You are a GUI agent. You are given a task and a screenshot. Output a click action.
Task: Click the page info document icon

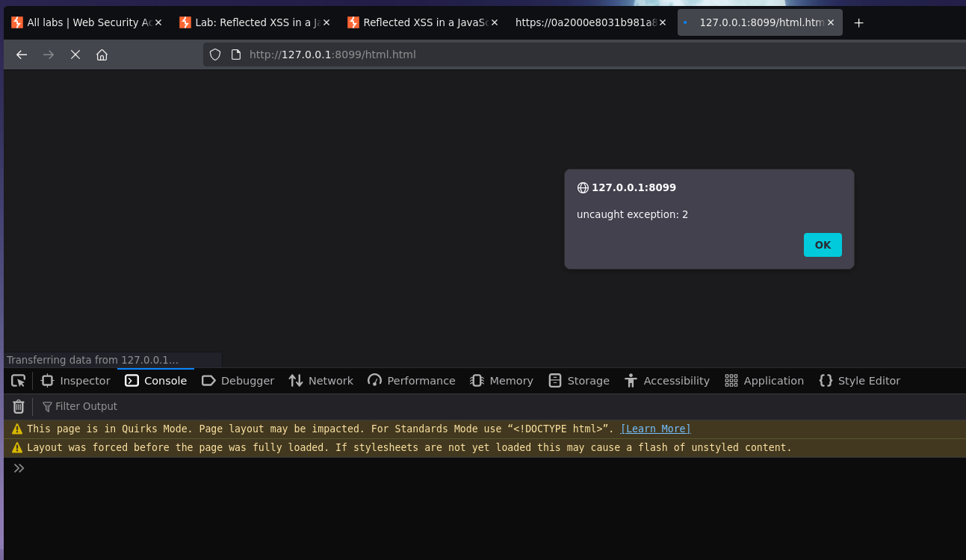click(236, 55)
